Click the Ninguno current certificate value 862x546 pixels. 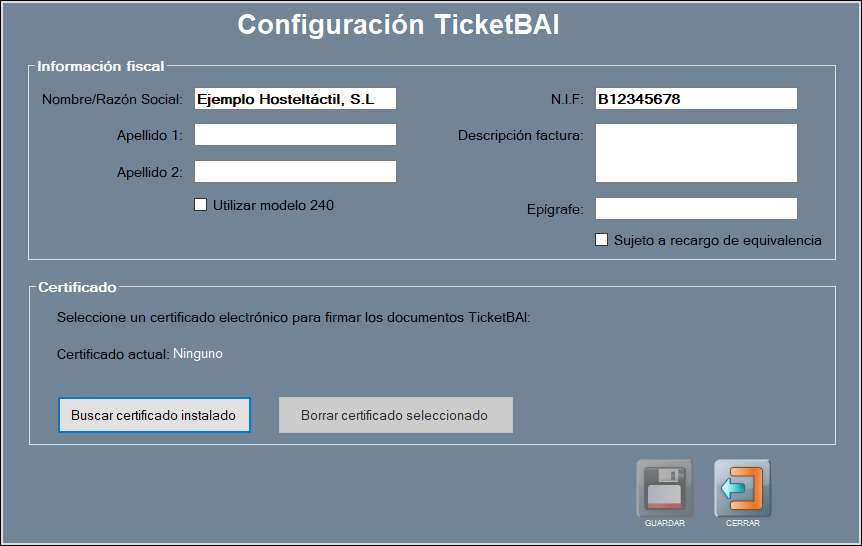[x=198, y=354]
